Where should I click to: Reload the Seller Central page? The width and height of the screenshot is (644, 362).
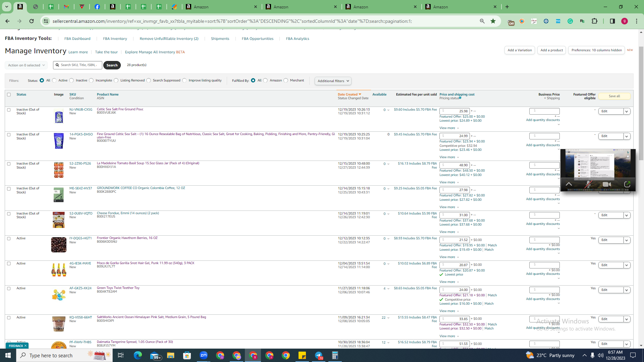click(32, 21)
